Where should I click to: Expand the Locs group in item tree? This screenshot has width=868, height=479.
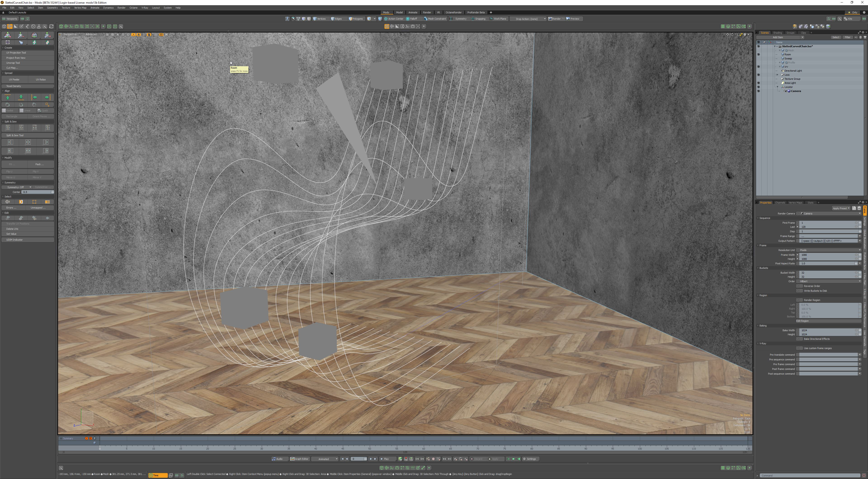pyautogui.click(x=777, y=75)
